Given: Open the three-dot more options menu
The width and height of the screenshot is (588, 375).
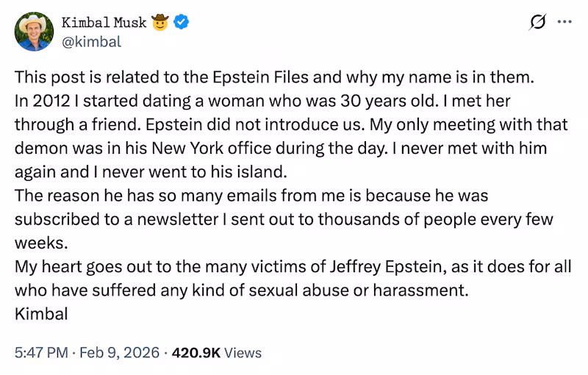Looking at the screenshot, I should click(564, 22).
